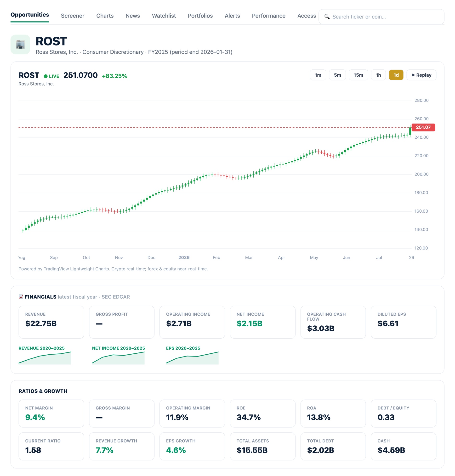Click the Powered by TradingView attribution text
The width and height of the screenshot is (455, 476).
point(113,269)
